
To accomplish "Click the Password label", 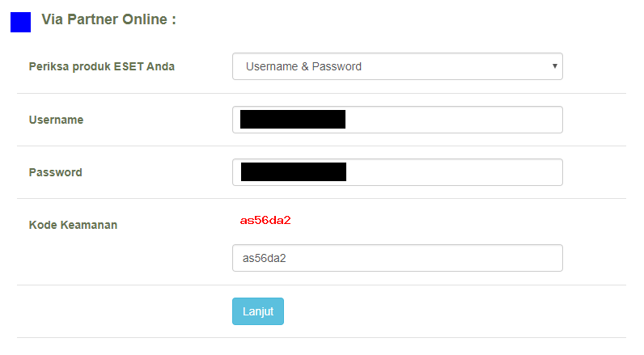I will click(56, 172).
